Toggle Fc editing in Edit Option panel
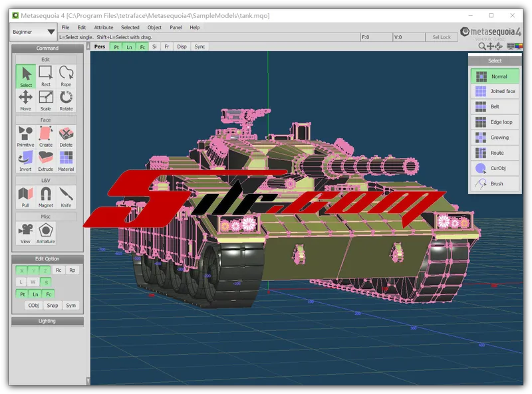 tap(49, 294)
